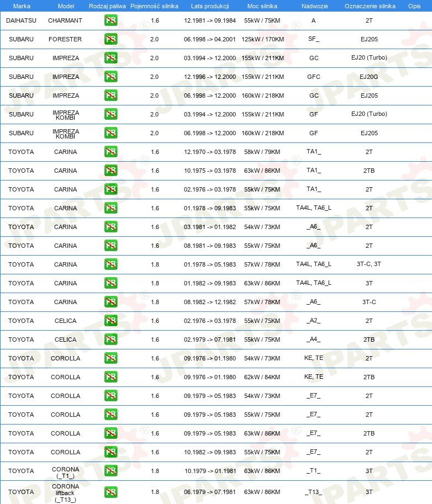Click body code _T13_

coord(314,492)
